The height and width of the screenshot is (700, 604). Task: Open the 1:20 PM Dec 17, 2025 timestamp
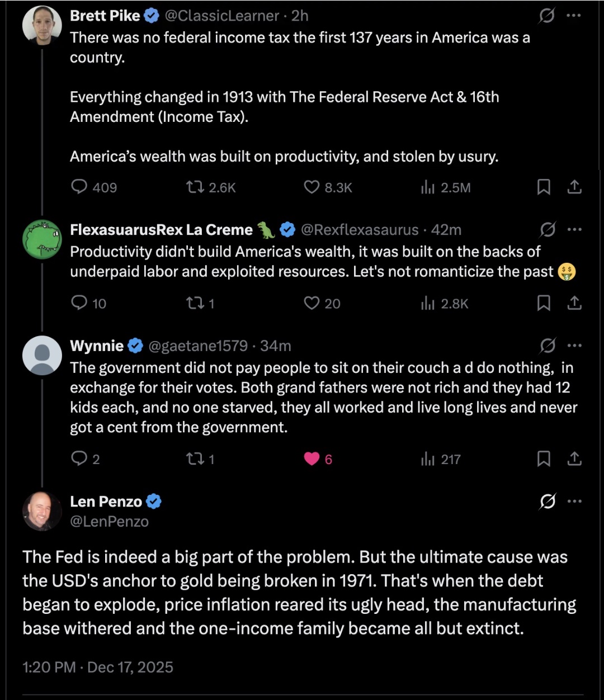pos(98,667)
